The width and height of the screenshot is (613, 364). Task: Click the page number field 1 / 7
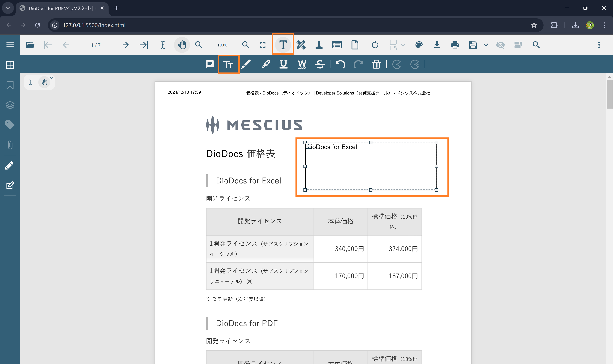pyautogui.click(x=96, y=45)
